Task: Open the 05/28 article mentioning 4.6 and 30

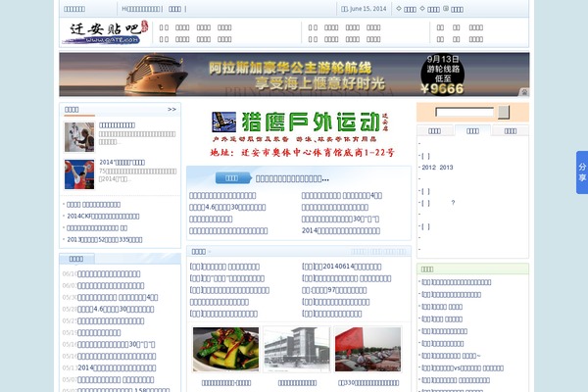Action: tap(116, 309)
